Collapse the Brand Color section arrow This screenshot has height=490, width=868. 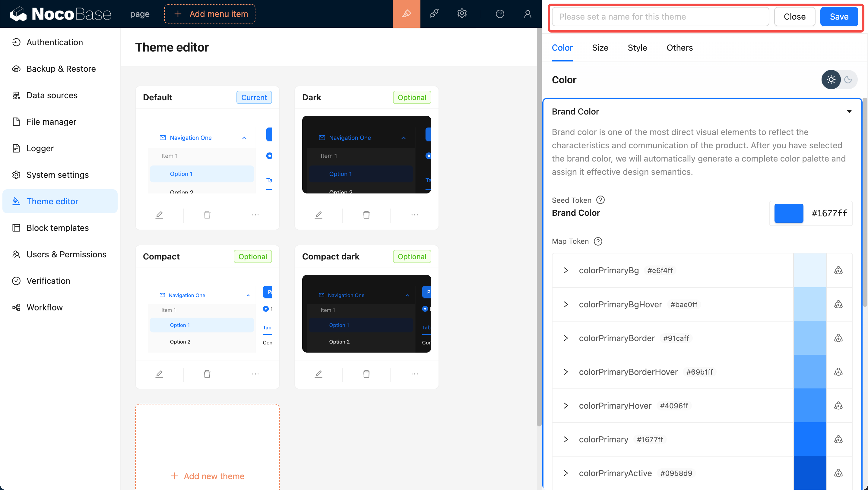tap(849, 112)
